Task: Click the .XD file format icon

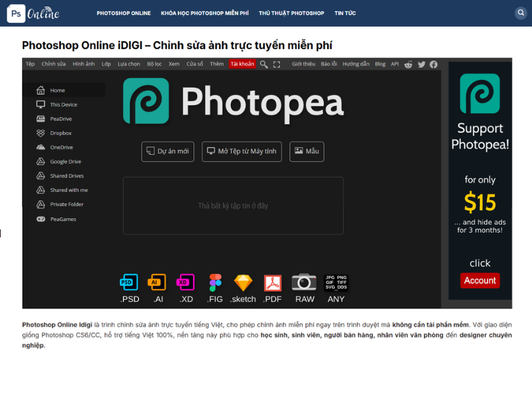Action: 186,282
